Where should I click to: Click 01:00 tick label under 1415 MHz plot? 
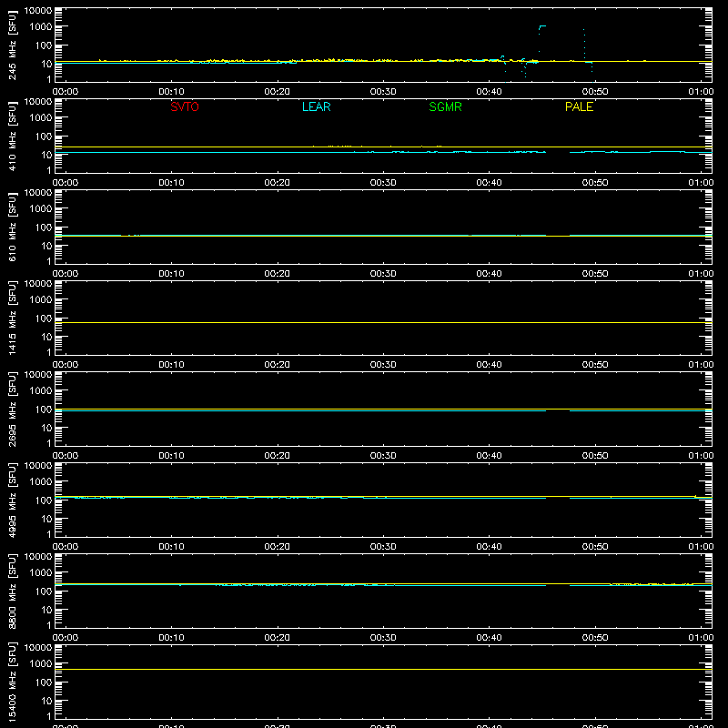[x=701, y=365]
